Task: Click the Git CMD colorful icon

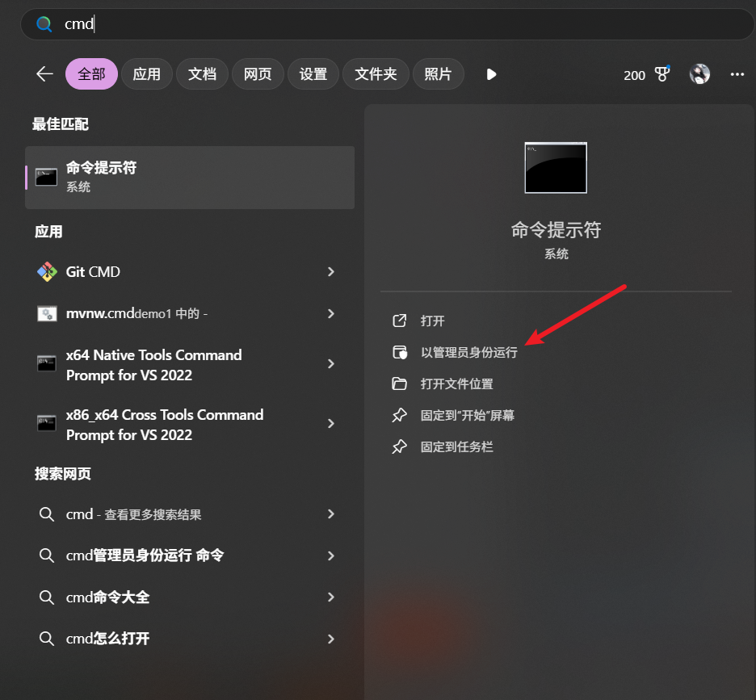Action: coord(47,272)
